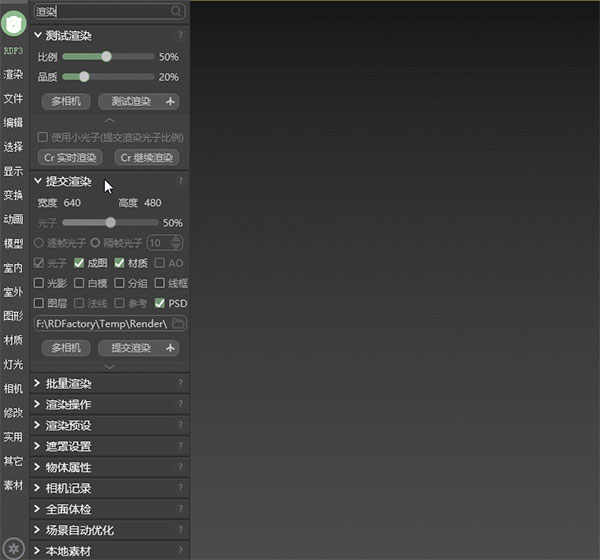Image resolution: width=600 pixels, height=560 pixels.
Task: Click the 品质 quality slider handle
Action: [x=84, y=77]
